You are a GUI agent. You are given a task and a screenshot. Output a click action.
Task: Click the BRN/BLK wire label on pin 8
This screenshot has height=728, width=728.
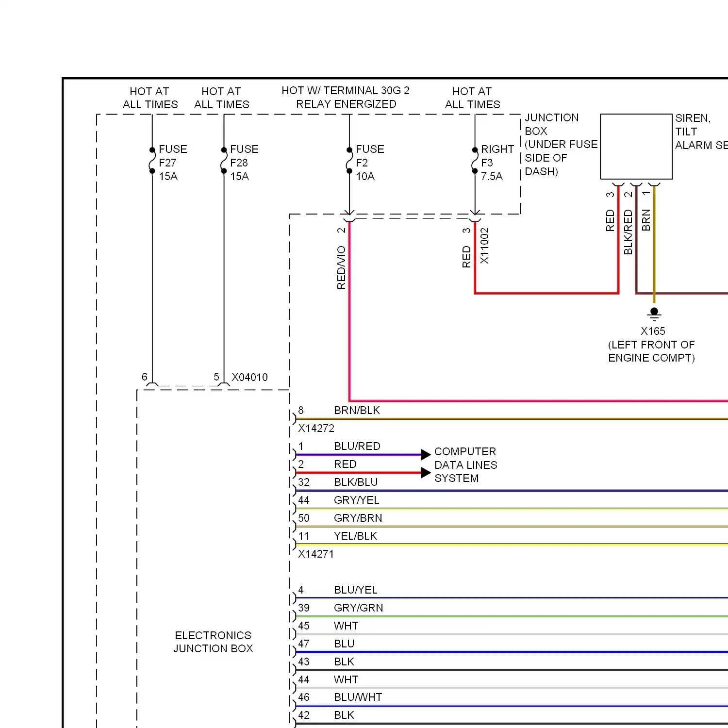(x=357, y=410)
